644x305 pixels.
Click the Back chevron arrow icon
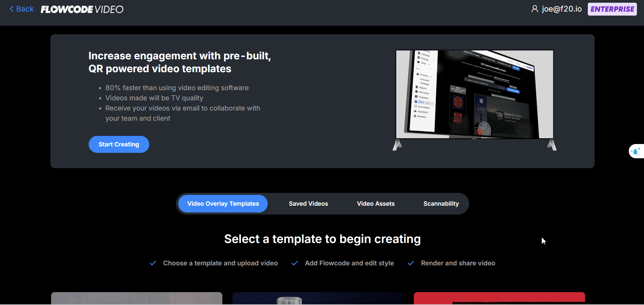tap(12, 9)
